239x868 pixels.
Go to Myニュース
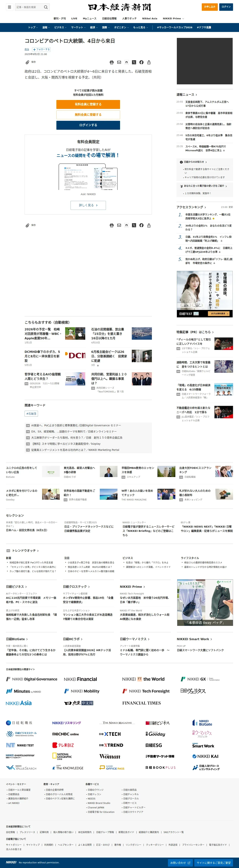90,19
